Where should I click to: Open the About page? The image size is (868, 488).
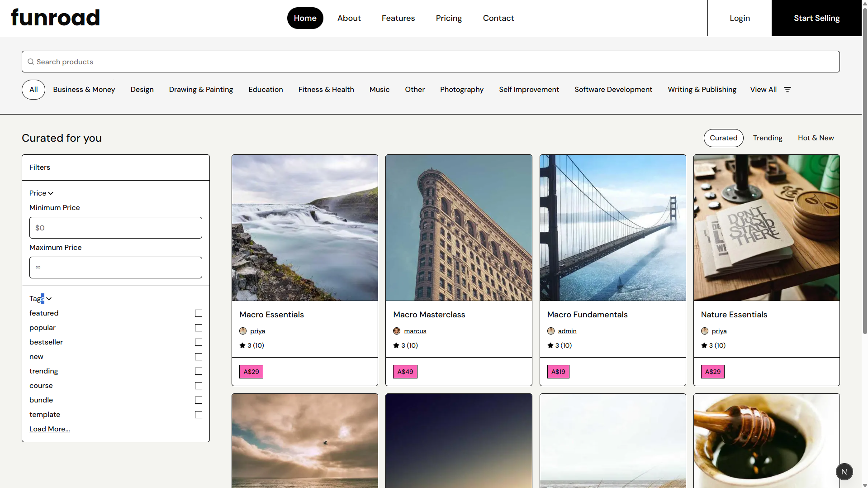[349, 18]
